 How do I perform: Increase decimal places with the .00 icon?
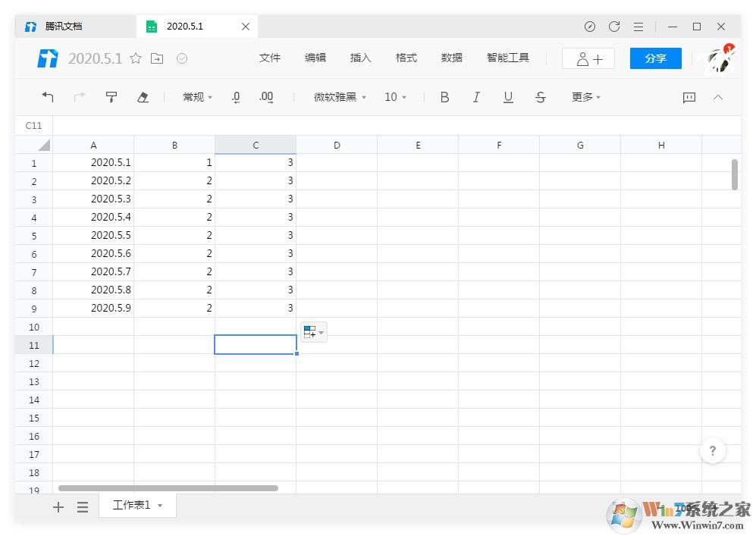[x=266, y=97]
